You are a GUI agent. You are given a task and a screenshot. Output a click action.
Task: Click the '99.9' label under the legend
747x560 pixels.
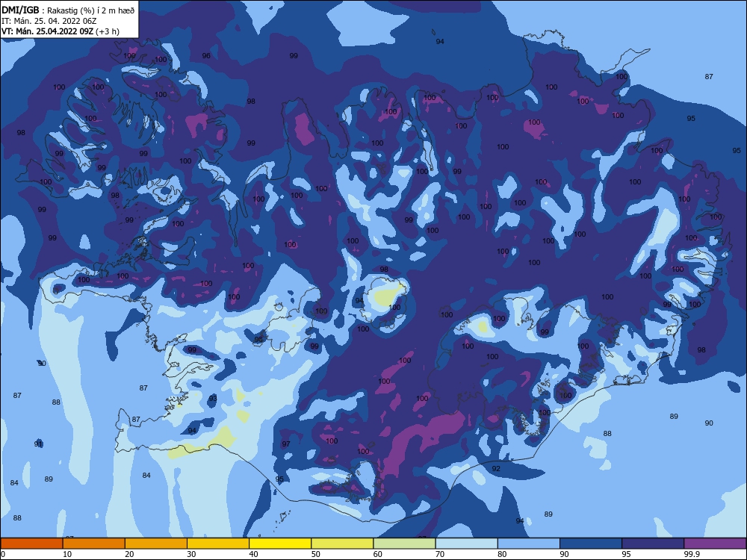click(x=692, y=554)
